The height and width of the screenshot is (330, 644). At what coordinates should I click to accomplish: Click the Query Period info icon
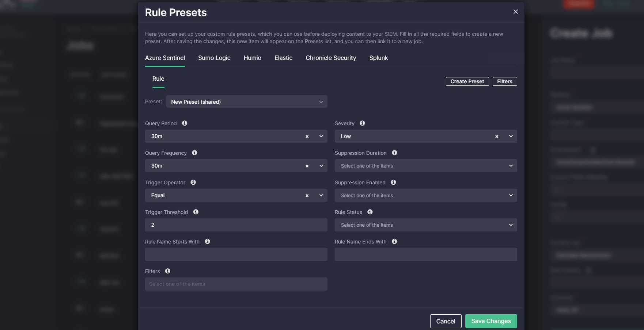[x=185, y=123]
